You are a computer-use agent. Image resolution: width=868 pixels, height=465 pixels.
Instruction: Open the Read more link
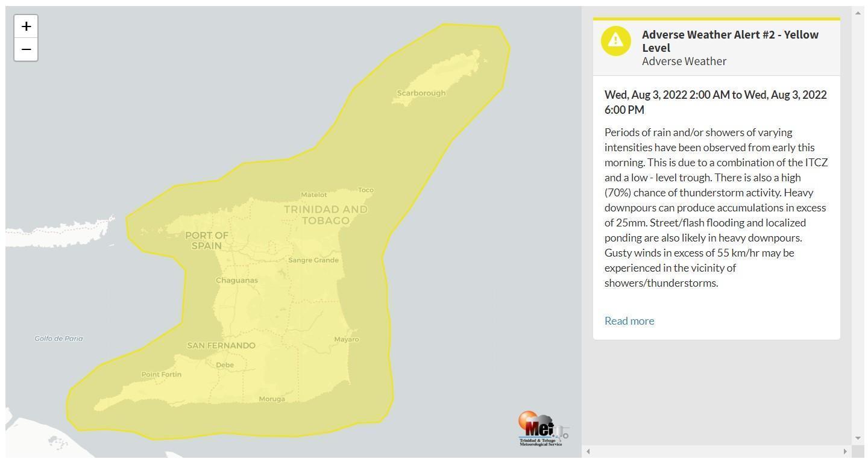[629, 321]
